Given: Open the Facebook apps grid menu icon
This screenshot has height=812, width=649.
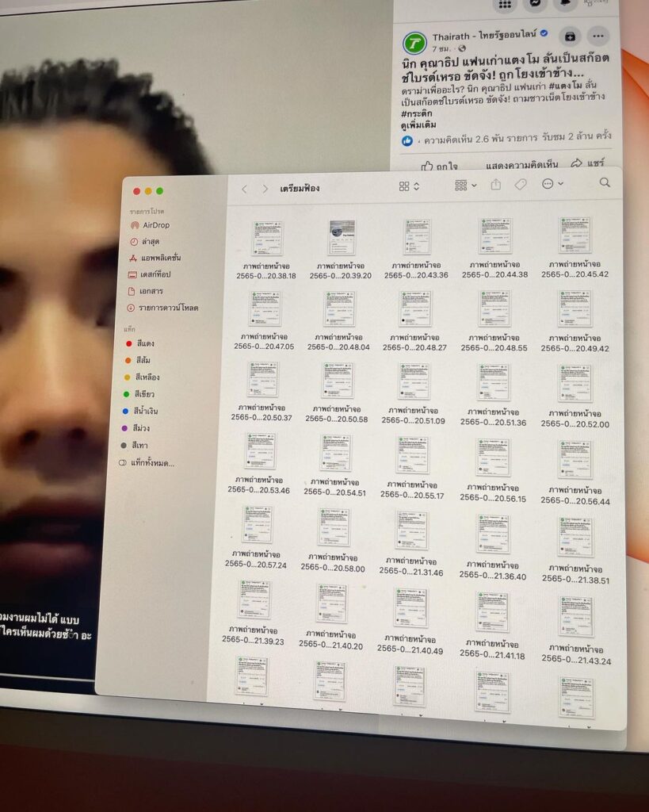Looking at the screenshot, I should coord(504,4).
